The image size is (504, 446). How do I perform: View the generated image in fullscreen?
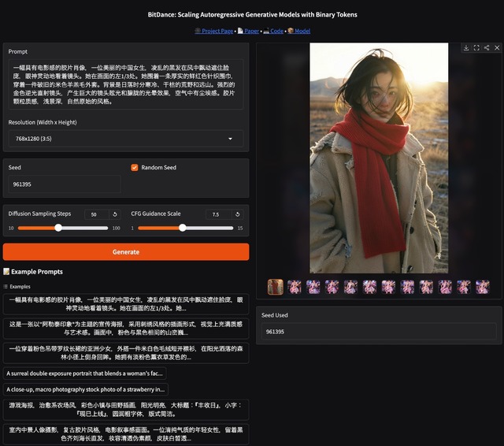476,48
